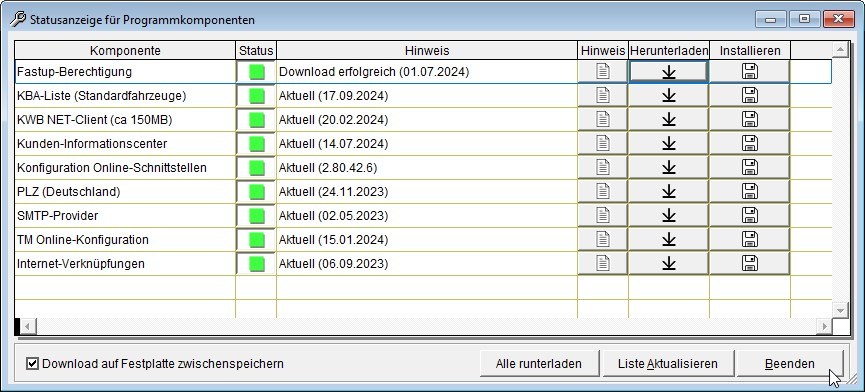Download the Internet-Verknüpfungen component

(x=669, y=264)
